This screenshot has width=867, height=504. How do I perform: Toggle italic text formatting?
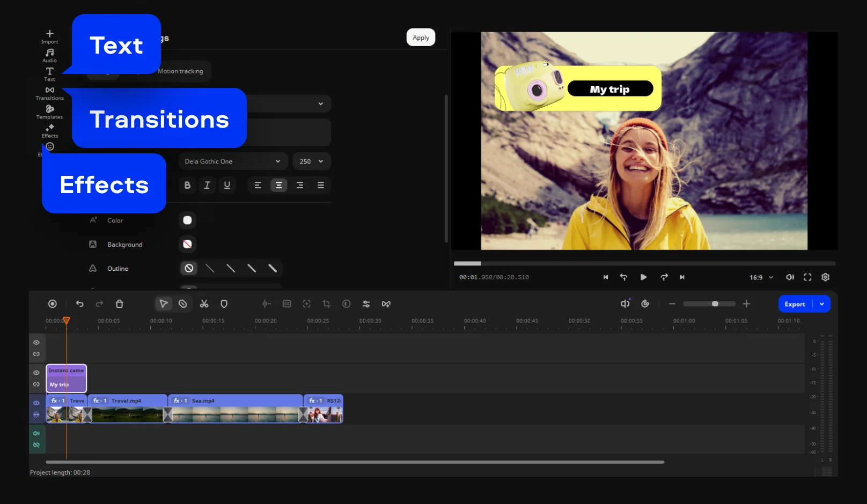point(207,185)
